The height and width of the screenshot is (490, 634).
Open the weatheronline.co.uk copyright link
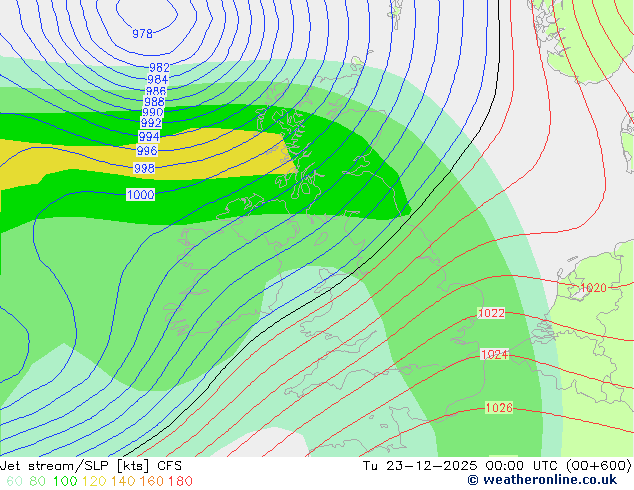click(542, 480)
